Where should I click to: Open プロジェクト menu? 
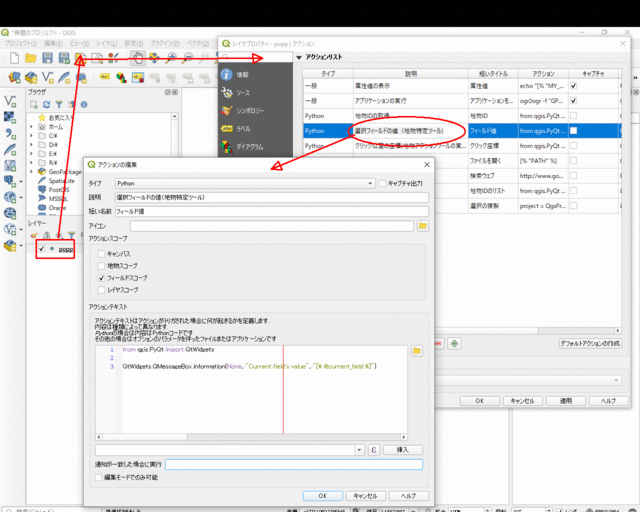point(20,43)
